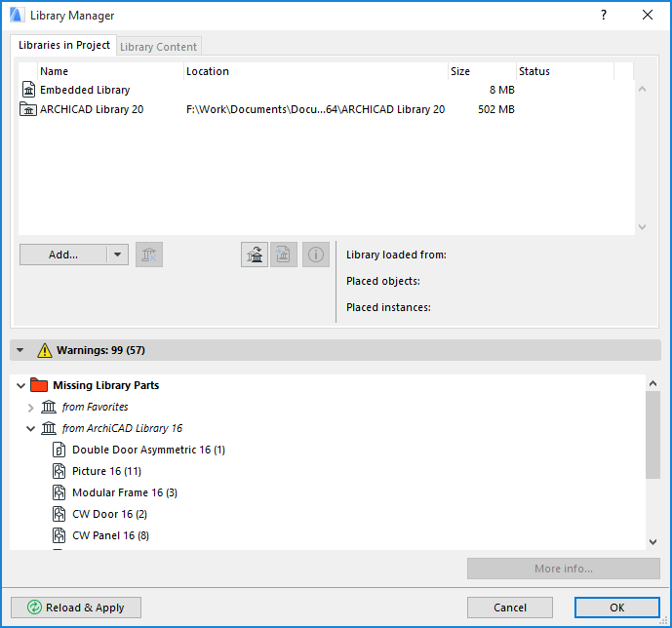Click the yellow warning triangle icon
Image resolution: width=672 pixels, height=628 pixels.
pyautogui.click(x=45, y=350)
